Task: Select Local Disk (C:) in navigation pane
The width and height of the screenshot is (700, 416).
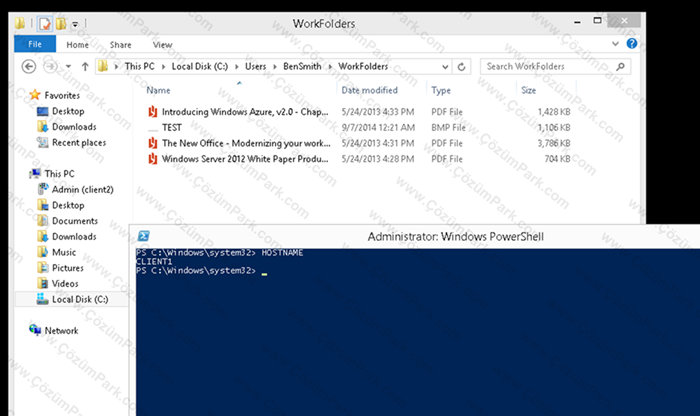Action: 80,299
